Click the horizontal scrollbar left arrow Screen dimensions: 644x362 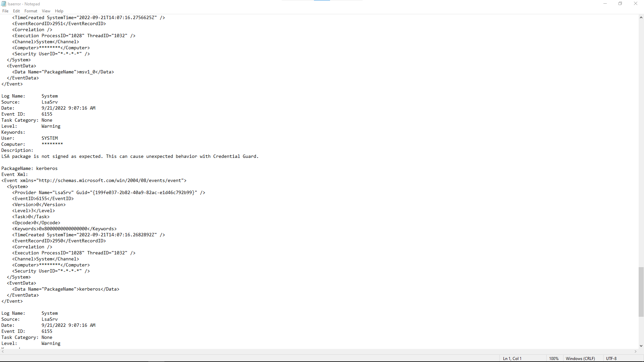point(3,352)
